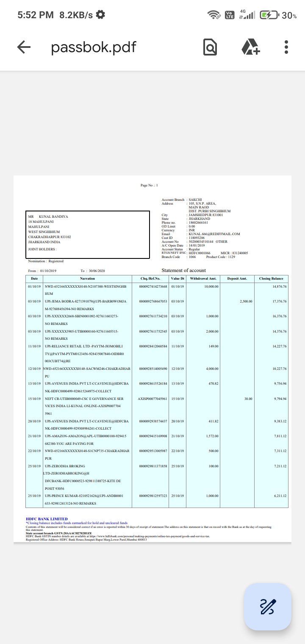Tap the Wi-Fi status icon

(214, 15)
